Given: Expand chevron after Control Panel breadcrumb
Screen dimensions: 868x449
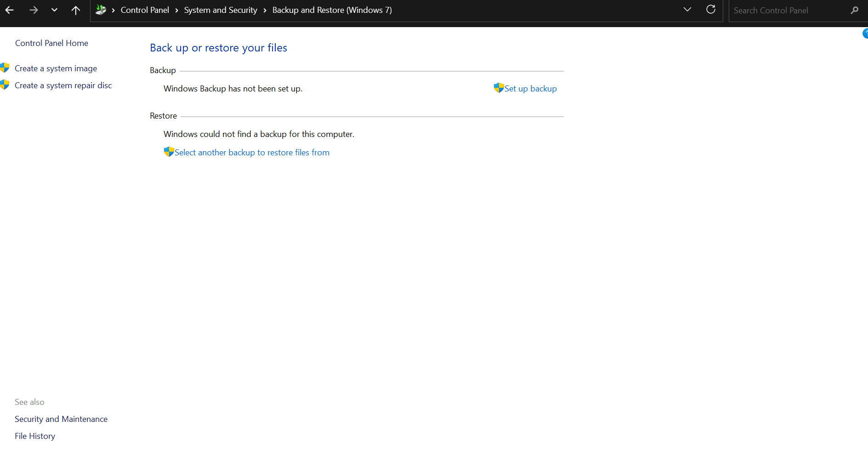Looking at the screenshot, I should click(176, 10).
